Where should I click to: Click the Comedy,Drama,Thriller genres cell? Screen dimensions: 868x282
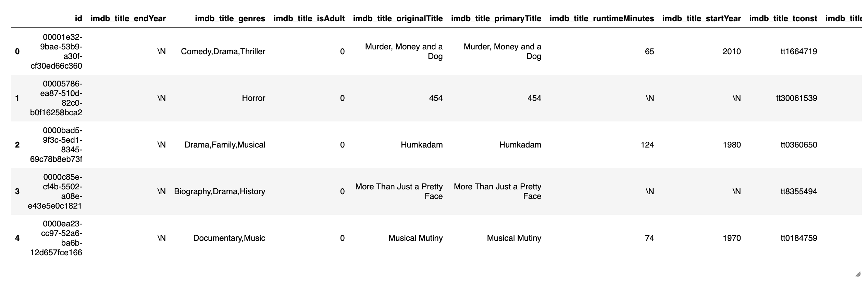click(x=223, y=51)
